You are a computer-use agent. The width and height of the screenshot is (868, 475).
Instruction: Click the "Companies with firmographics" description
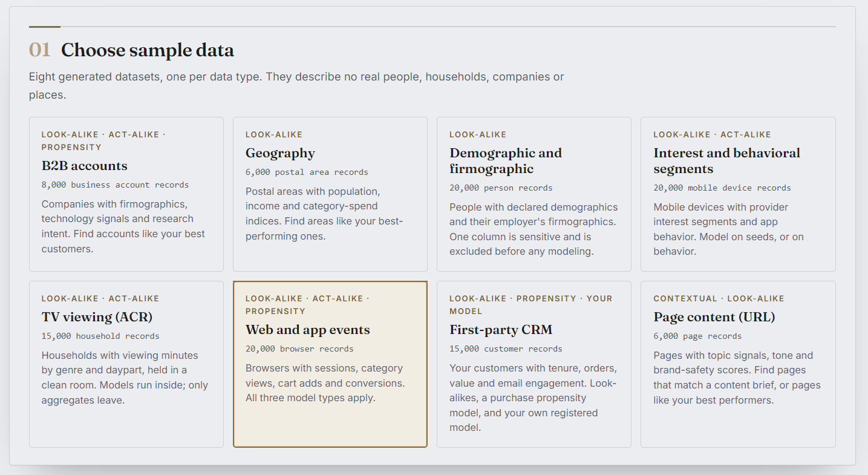tap(123, 226)
